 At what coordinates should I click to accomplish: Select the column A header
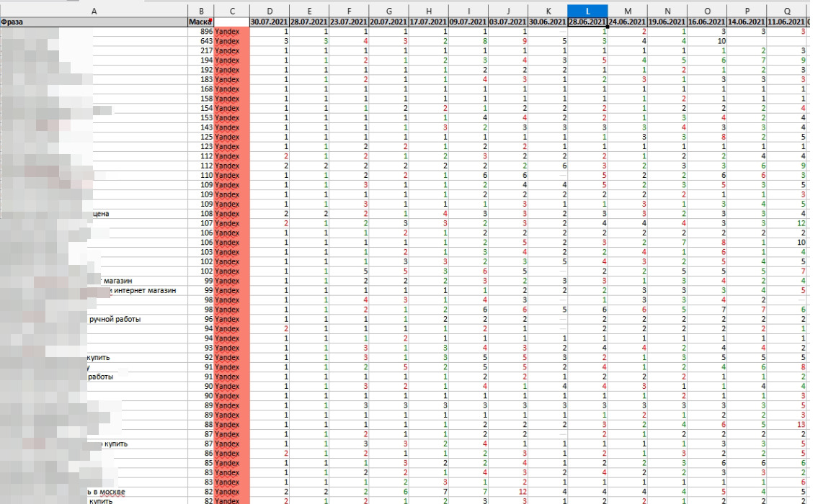pyautogui.click(x=94, y=12)
